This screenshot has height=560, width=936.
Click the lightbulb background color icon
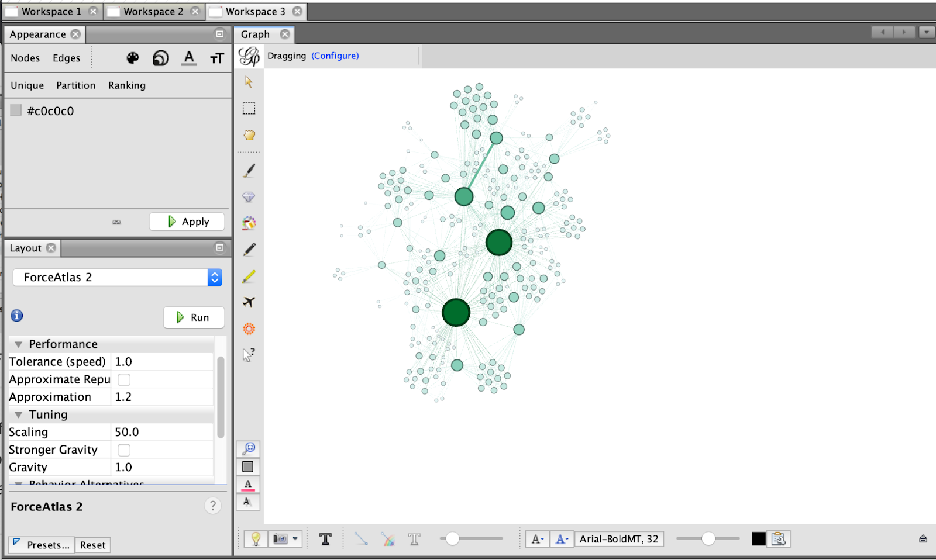click(x=256, y=539)
